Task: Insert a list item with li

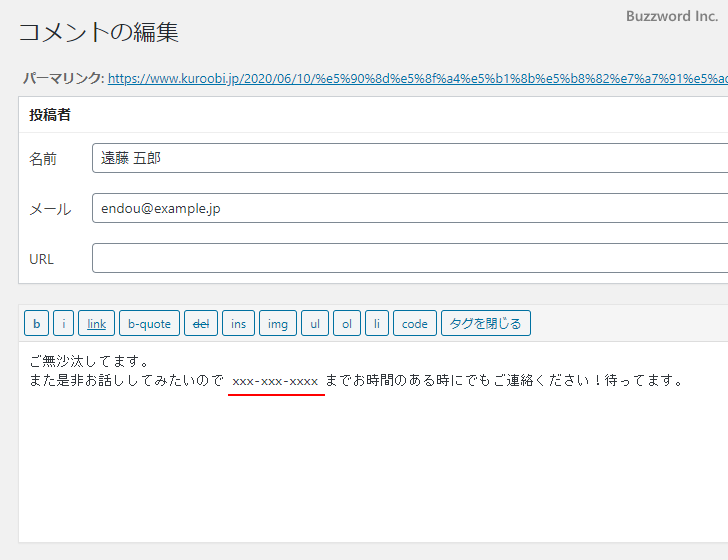Action: pos(376,323)
